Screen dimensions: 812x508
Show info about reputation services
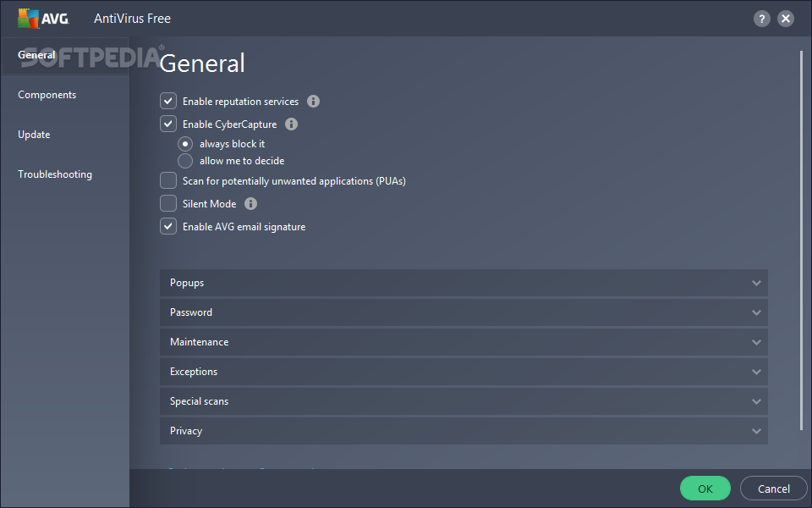pyautogui.click(x=313, y=101)
